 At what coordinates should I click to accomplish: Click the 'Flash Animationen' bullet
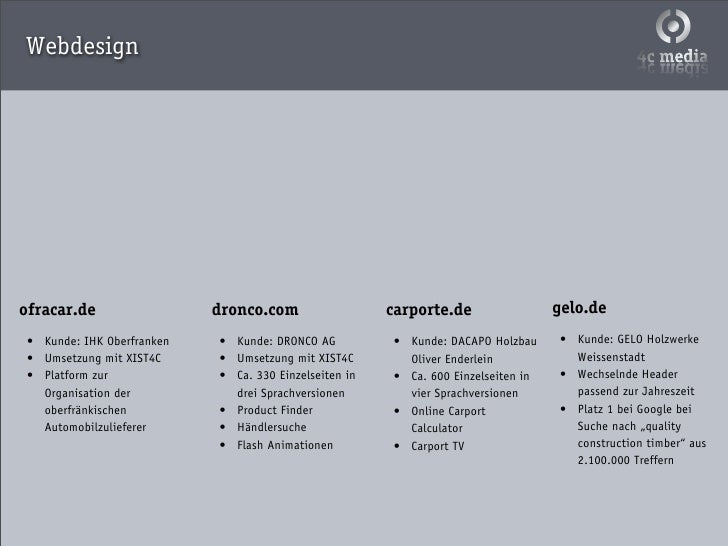(285, 445)
